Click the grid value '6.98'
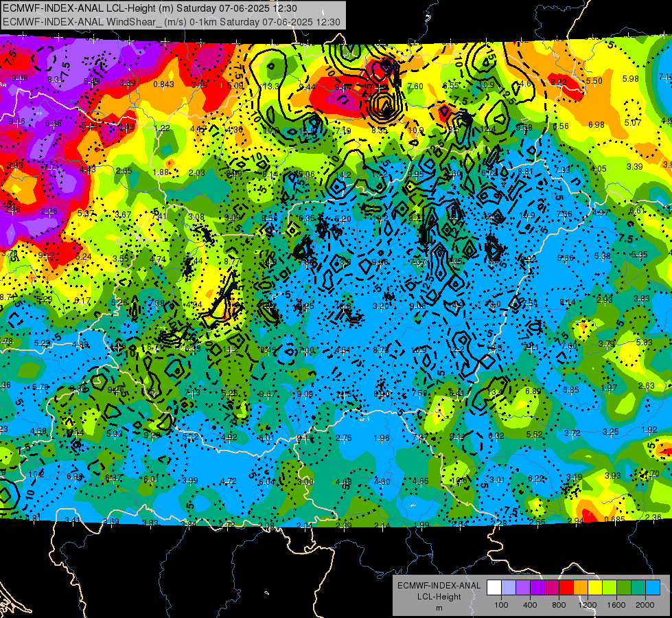 [x=596, y=125]
